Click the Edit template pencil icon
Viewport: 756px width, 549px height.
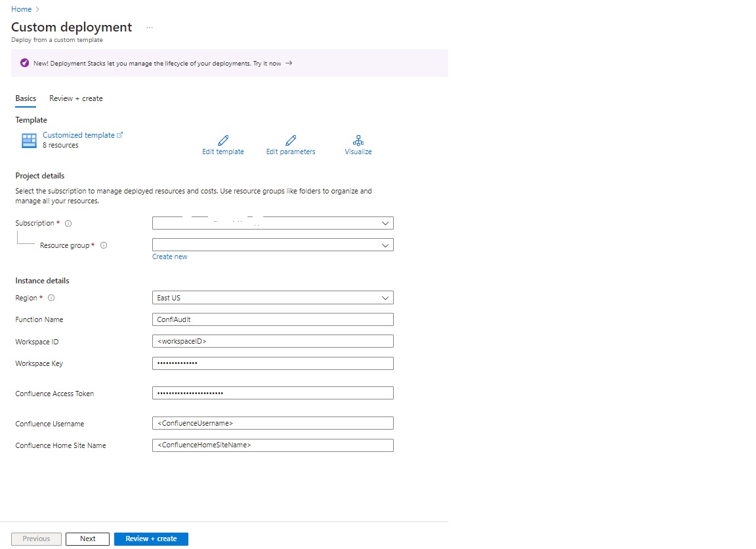point(223,140)
